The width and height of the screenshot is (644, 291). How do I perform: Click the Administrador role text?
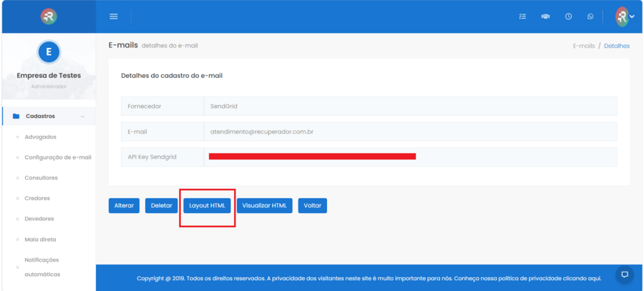pos(49,87)
